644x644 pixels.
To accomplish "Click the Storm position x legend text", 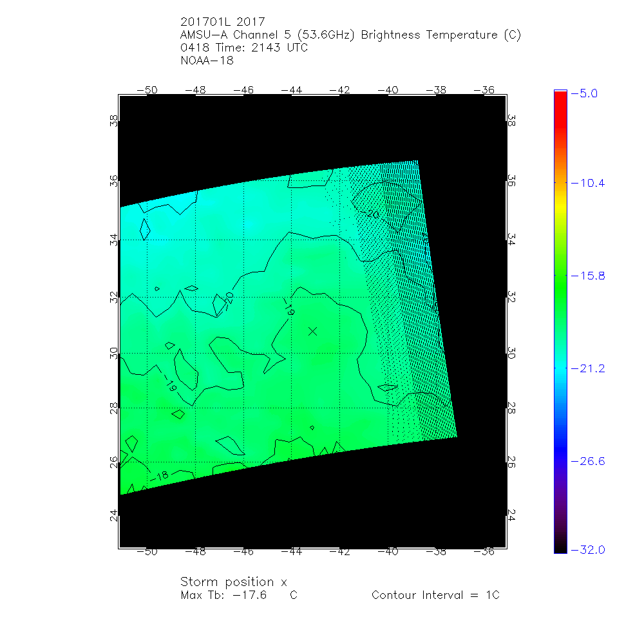I will [233, 582].
